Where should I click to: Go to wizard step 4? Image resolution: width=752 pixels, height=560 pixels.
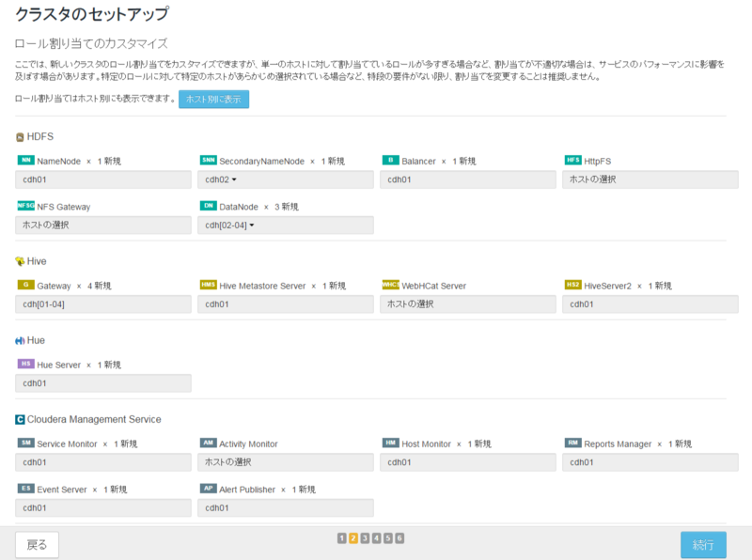pos(377,538)
